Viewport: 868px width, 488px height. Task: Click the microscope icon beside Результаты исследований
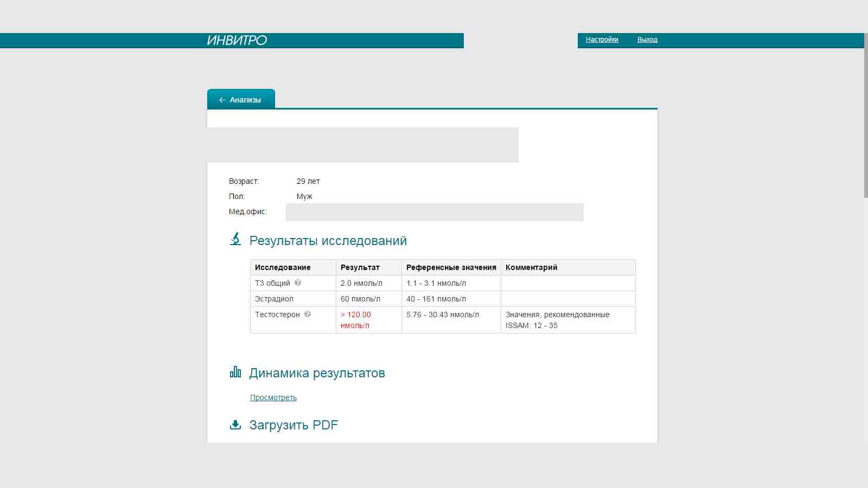235,239
